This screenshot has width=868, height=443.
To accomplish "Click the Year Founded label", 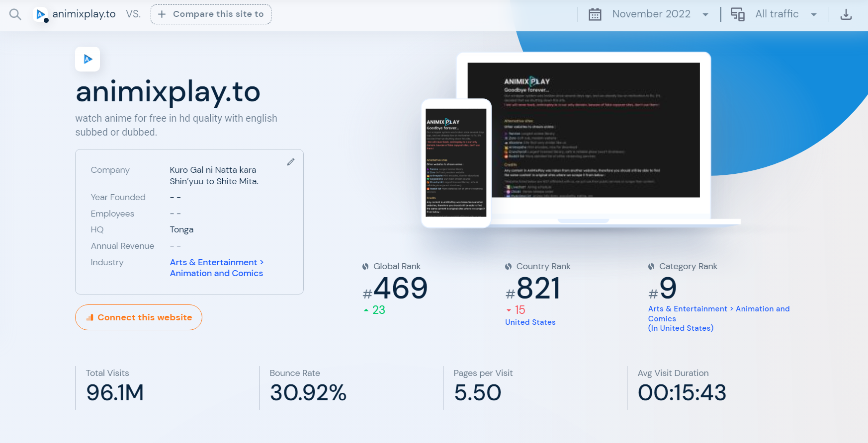I will point(118,197).
